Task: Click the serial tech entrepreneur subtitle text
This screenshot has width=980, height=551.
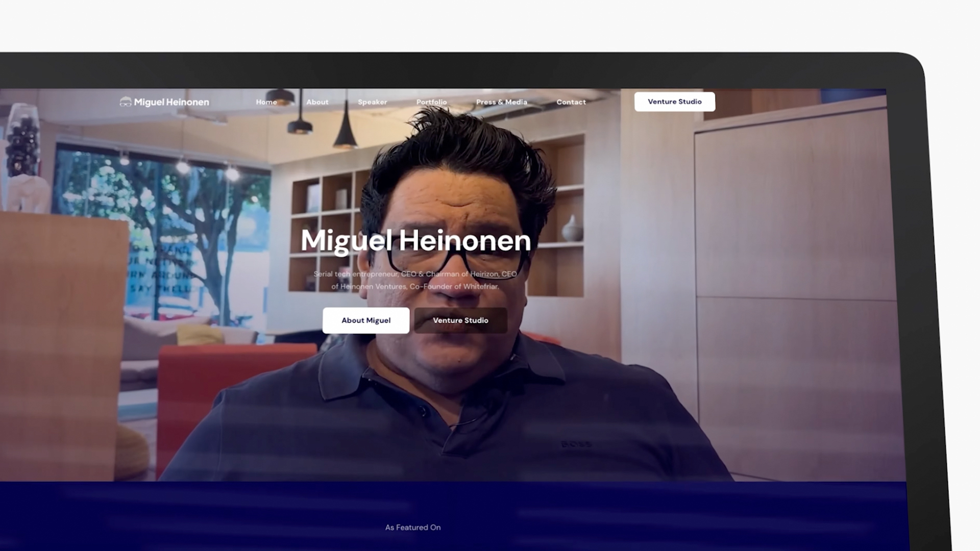Action: click(415, 280)
